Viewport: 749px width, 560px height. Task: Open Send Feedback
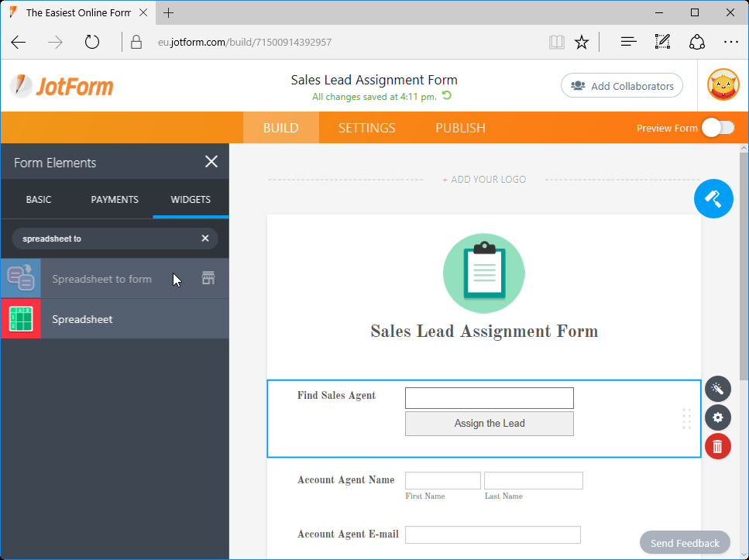coord(685,542)
